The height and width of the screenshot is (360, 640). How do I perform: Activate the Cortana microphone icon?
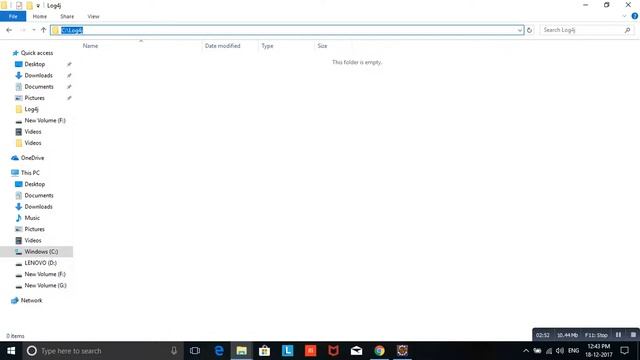coord(174,351)
